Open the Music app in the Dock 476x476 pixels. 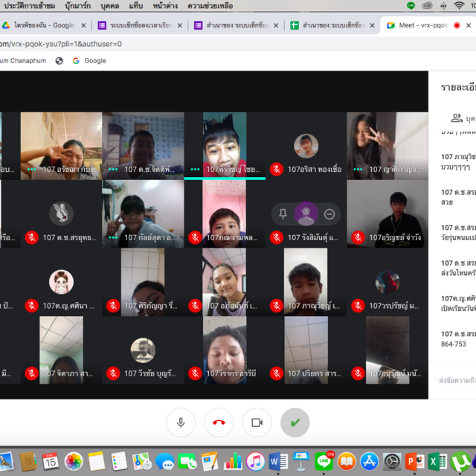pos(256,462)
